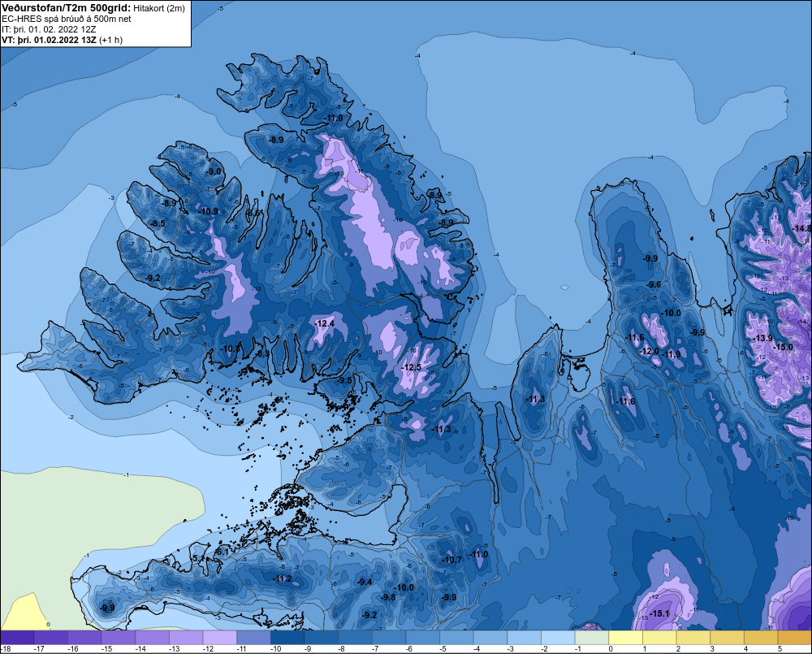Pick the legend swatch between -2 and -1
812x654 pixels.
click(x=558, y=638)
